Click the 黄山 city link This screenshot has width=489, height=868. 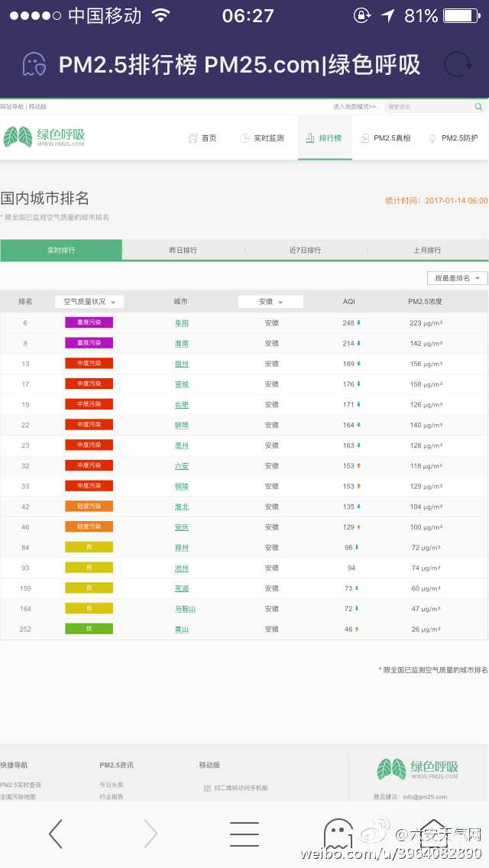click(182, 630)
